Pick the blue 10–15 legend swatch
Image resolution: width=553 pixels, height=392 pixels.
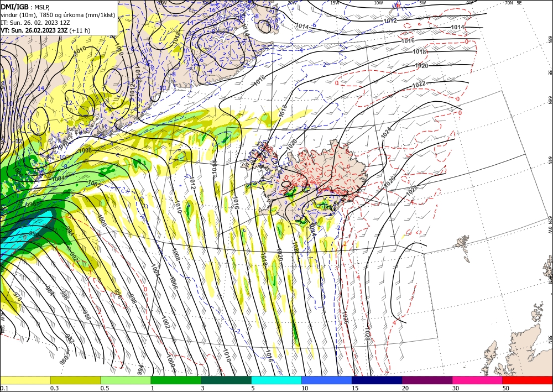pos(327,380)
